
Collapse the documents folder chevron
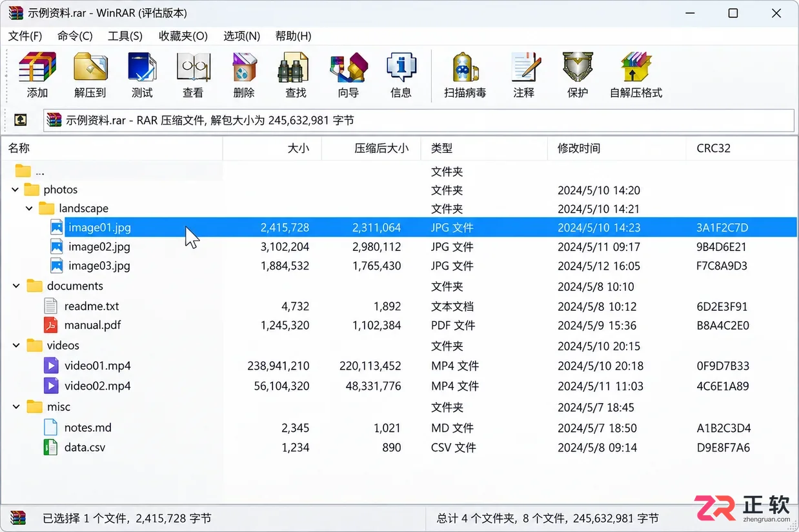[17, 286]
